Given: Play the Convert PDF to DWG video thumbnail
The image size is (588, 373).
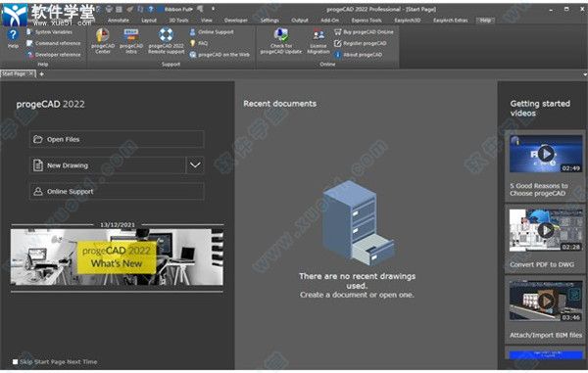Looking at the screenshot, I should [546, 230].
